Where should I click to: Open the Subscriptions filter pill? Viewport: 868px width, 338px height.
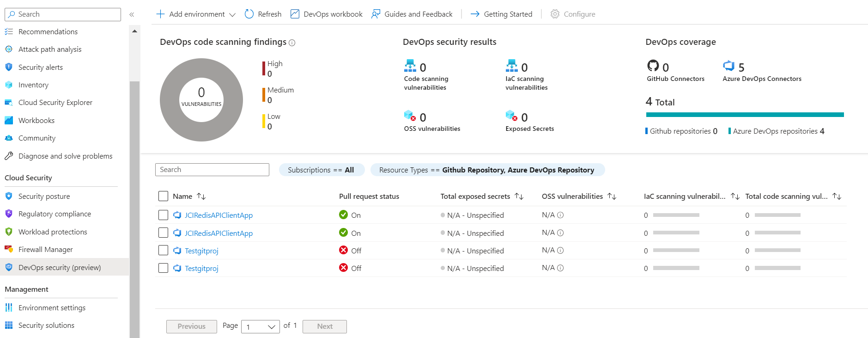coord(322,170)
